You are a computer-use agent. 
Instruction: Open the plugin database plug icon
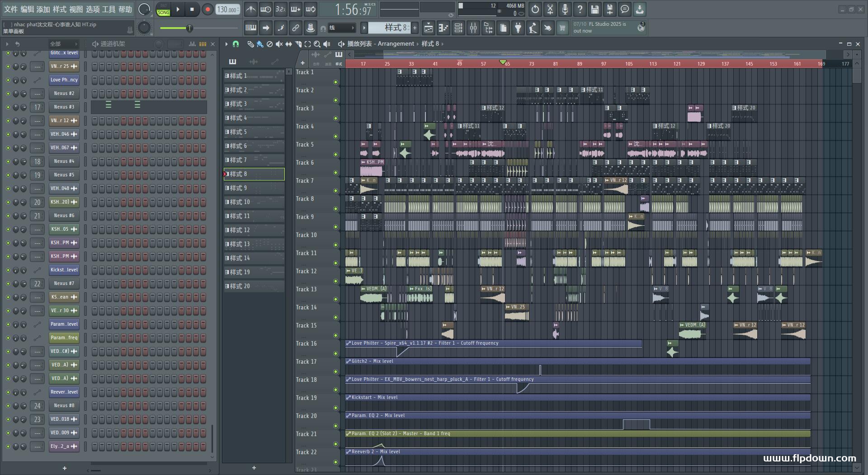point(518,28)
